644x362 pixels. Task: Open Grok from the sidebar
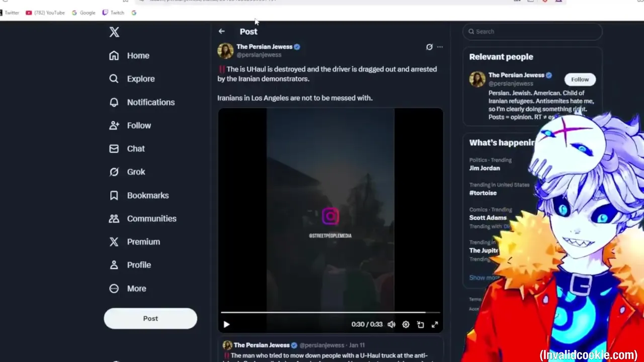tap(127, 171)
